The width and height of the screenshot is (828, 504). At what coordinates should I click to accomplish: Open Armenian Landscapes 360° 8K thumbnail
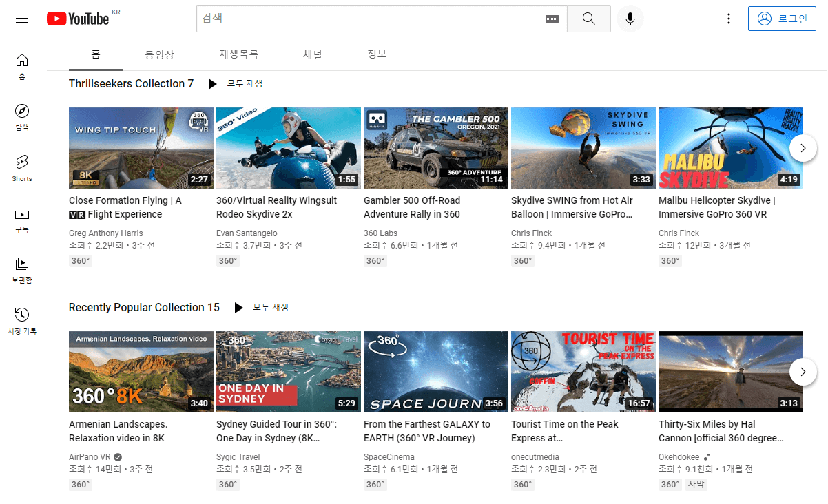(x=141, y=372)
